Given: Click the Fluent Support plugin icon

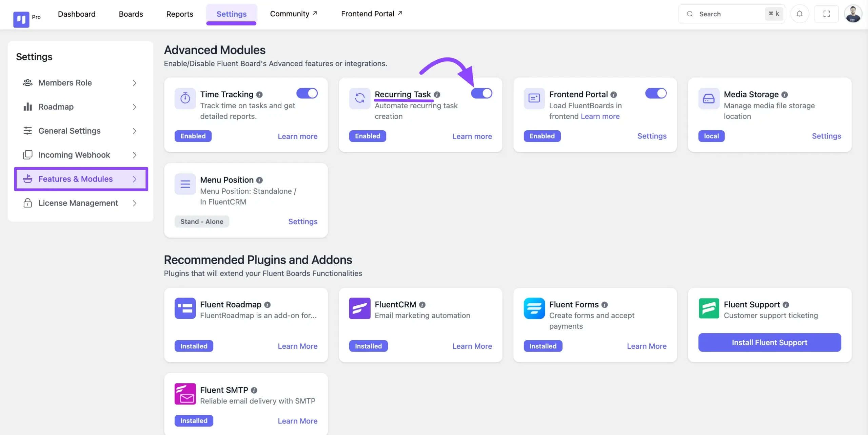Looking at the screenshot, I should [709, 308].
